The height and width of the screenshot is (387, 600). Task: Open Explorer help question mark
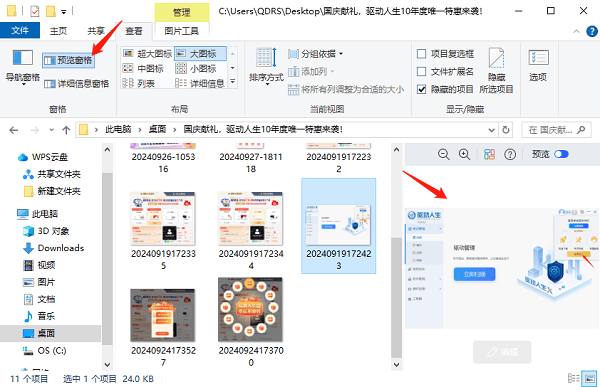(x=592, y=31)
